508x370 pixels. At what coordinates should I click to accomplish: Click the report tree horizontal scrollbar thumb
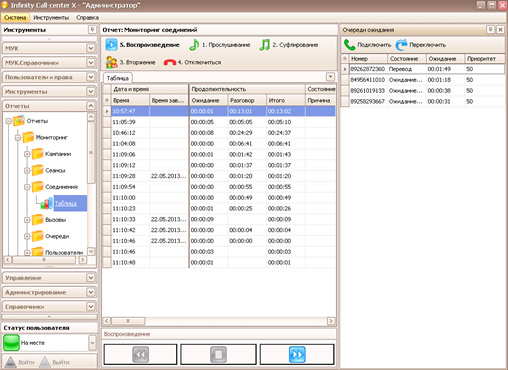point(44,260)
